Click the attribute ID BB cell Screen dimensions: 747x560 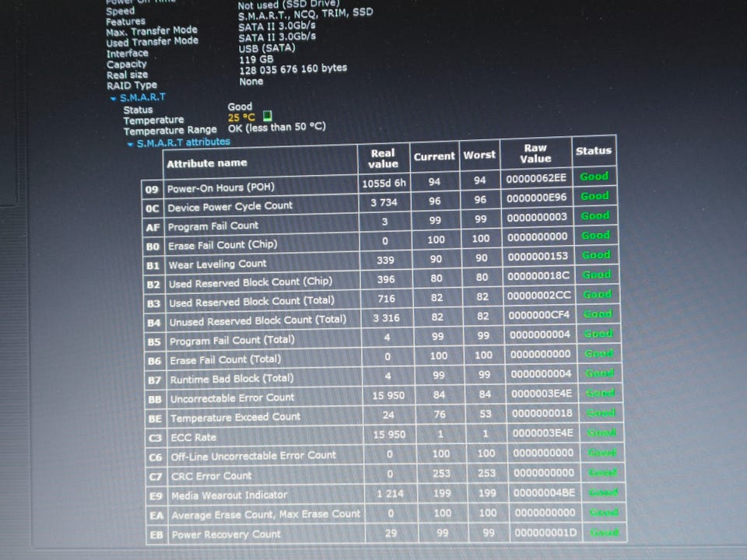[x=155, y=400]
